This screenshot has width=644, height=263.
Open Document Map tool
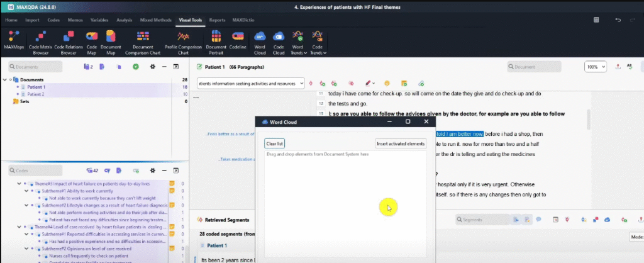111,42
